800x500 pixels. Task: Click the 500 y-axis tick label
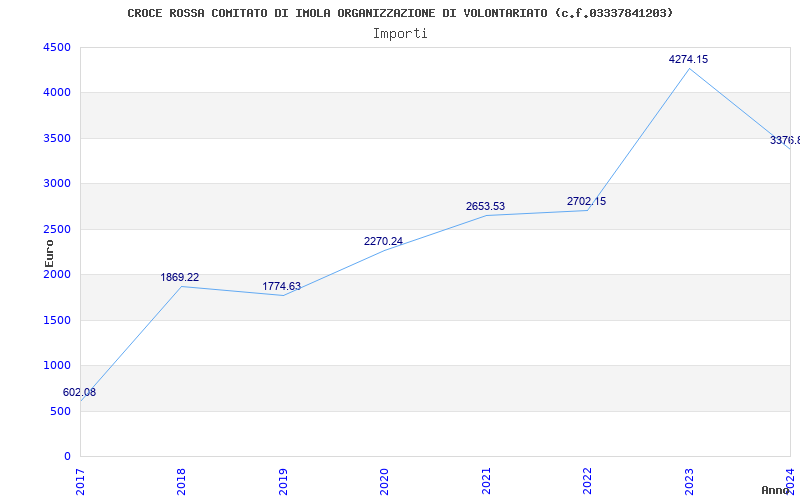(x=60, y=411)
